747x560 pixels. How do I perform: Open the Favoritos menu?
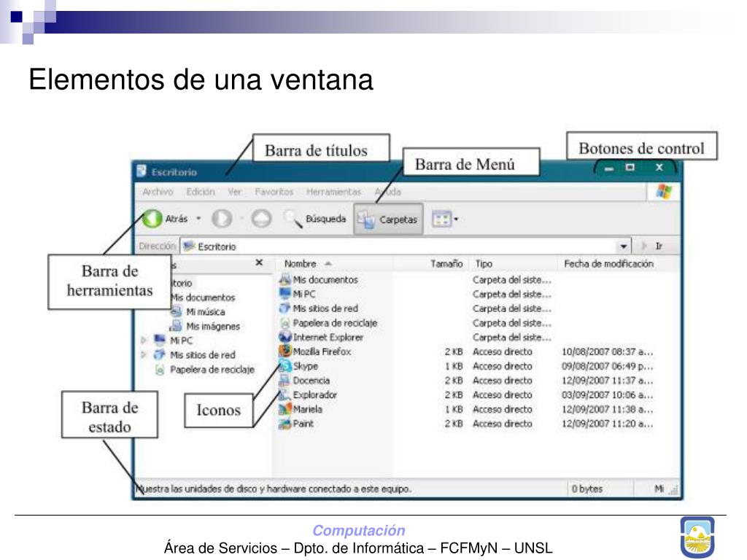click(274, 192)
